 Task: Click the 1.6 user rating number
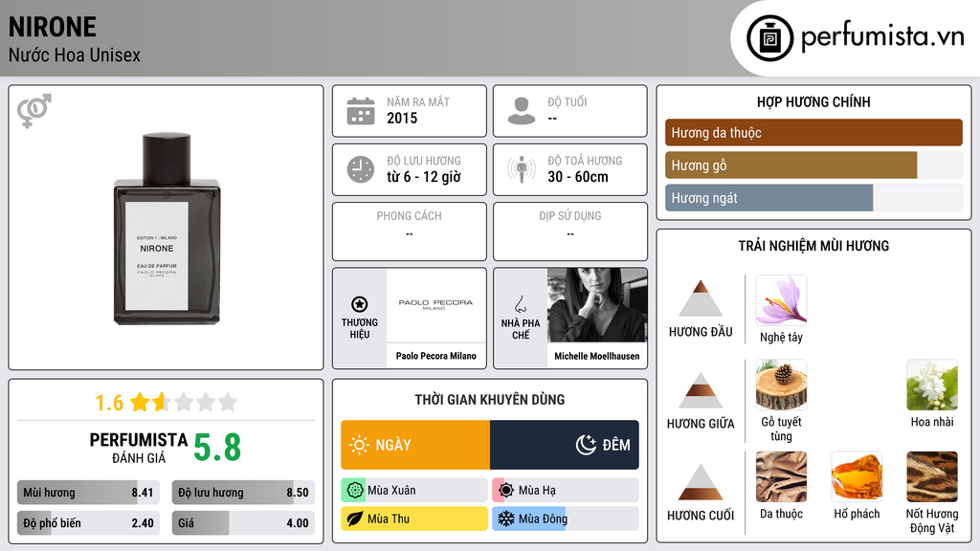(109, 403)
